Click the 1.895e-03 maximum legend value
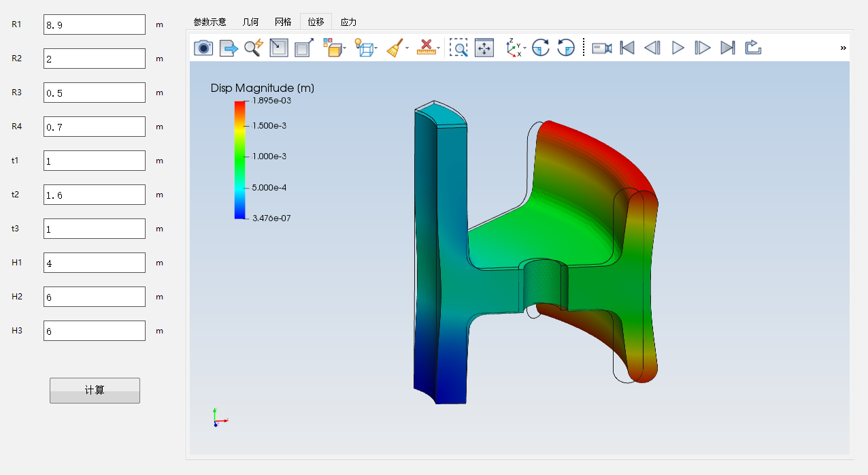Viewport: 868px width, 475px height. coord(271,100)
